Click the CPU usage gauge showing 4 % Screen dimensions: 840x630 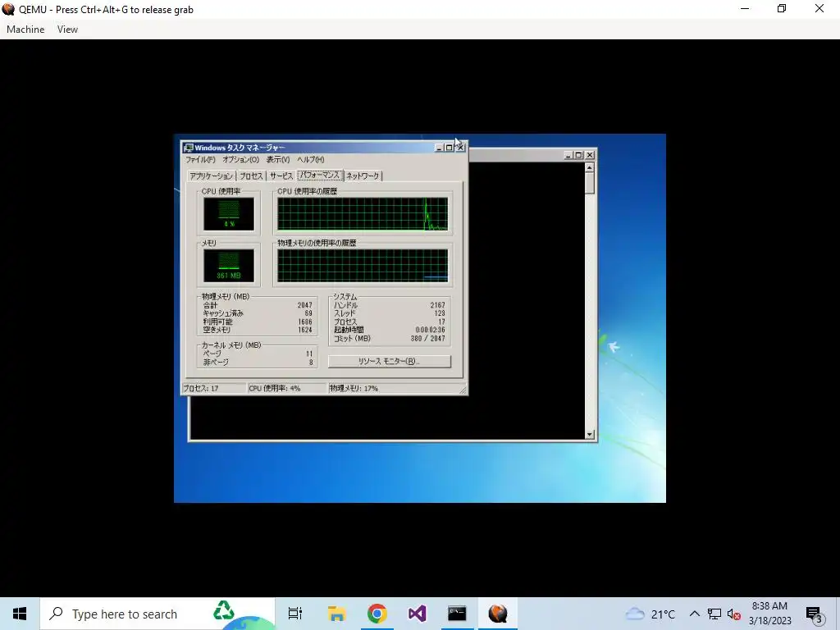229,214
